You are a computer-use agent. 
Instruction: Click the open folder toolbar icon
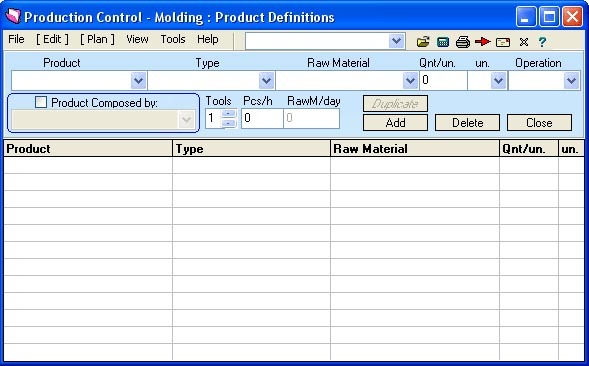pos(423,41)
